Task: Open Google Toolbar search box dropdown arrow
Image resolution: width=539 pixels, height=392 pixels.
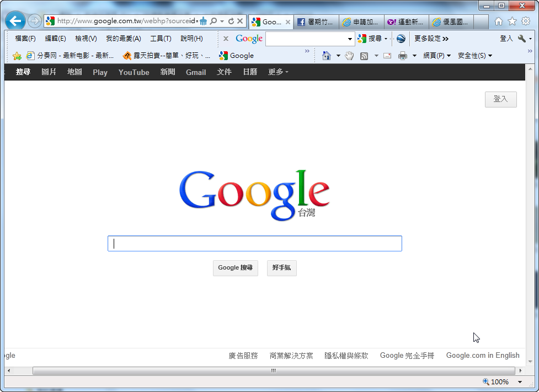Action: tap(350, 39)
